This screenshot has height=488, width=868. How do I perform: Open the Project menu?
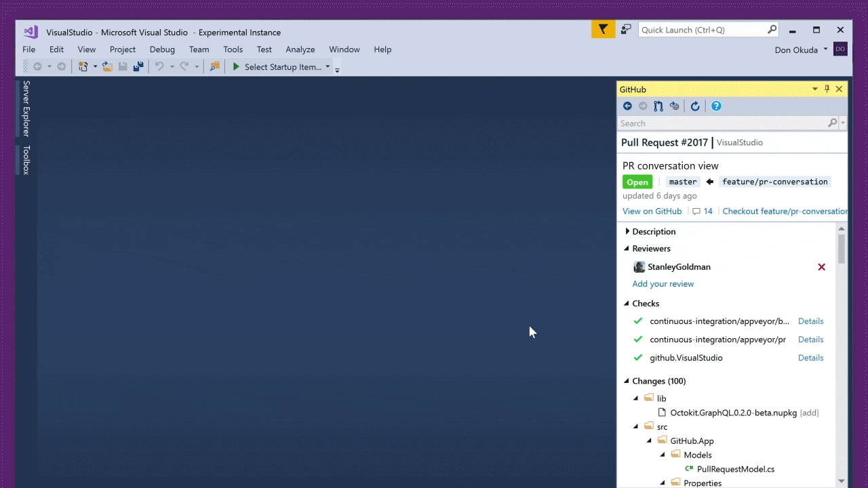[x=123, y=49]
